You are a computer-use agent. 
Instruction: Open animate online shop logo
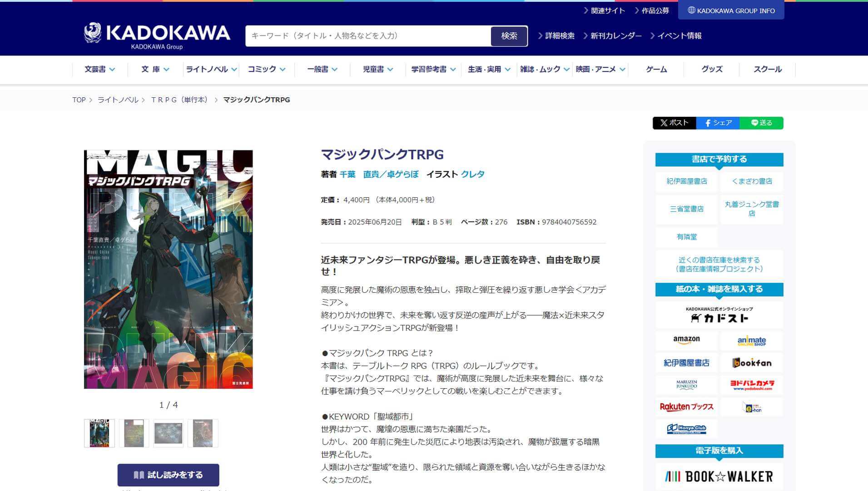[x=752, y=341]
